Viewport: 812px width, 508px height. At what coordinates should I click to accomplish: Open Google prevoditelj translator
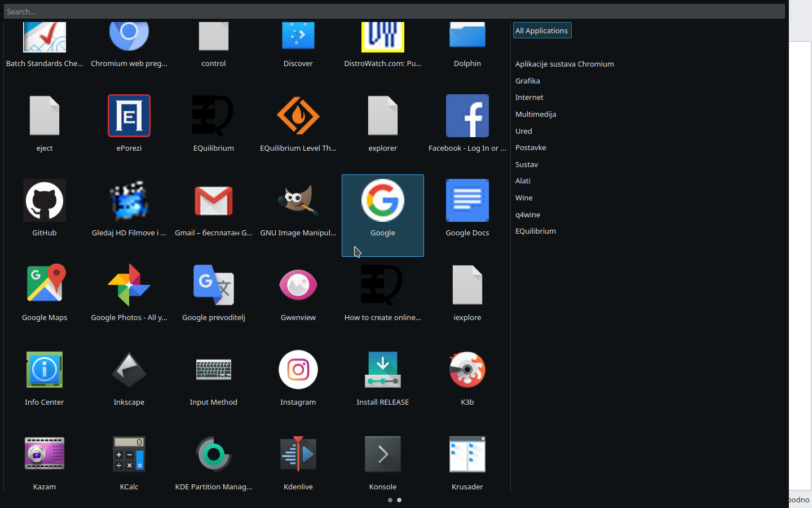214,285
